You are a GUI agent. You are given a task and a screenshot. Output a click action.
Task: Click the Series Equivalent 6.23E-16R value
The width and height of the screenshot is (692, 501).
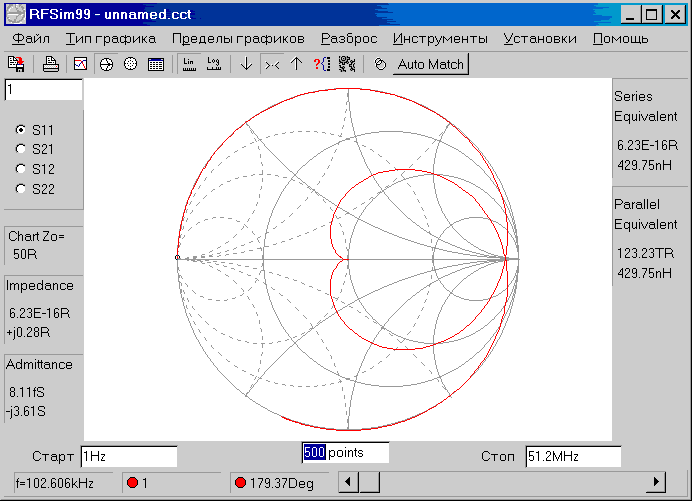point(647,145)
